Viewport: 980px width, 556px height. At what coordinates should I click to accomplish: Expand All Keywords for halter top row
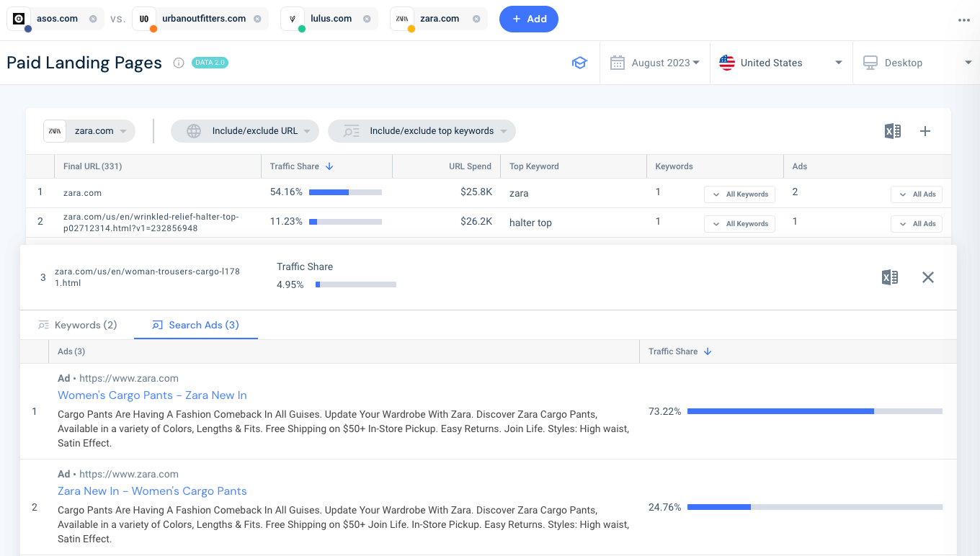coord(739,224)
